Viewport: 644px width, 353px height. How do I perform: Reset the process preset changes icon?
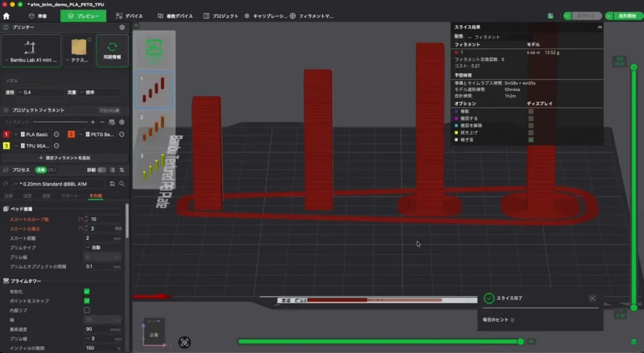[x=6, y=184]
